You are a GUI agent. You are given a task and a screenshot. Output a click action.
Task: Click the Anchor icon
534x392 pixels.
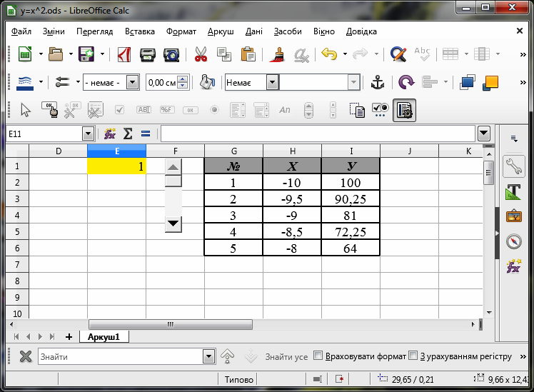[378, 82]
